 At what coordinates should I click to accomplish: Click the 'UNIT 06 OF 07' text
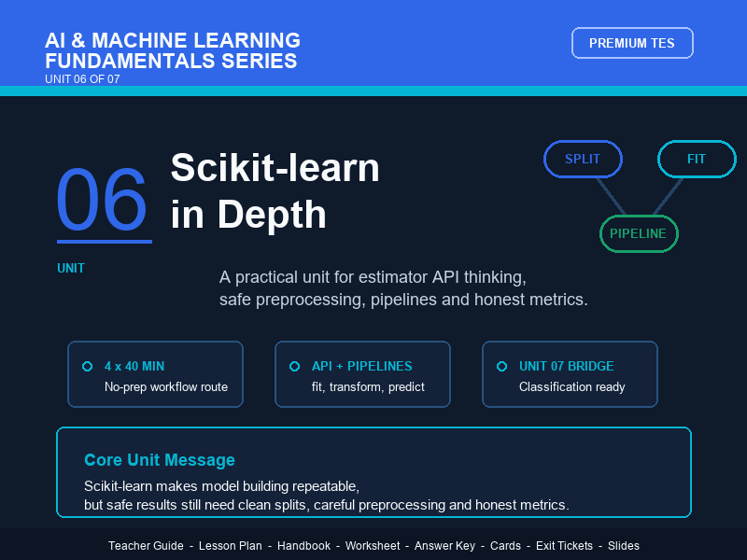coord(82,79)
